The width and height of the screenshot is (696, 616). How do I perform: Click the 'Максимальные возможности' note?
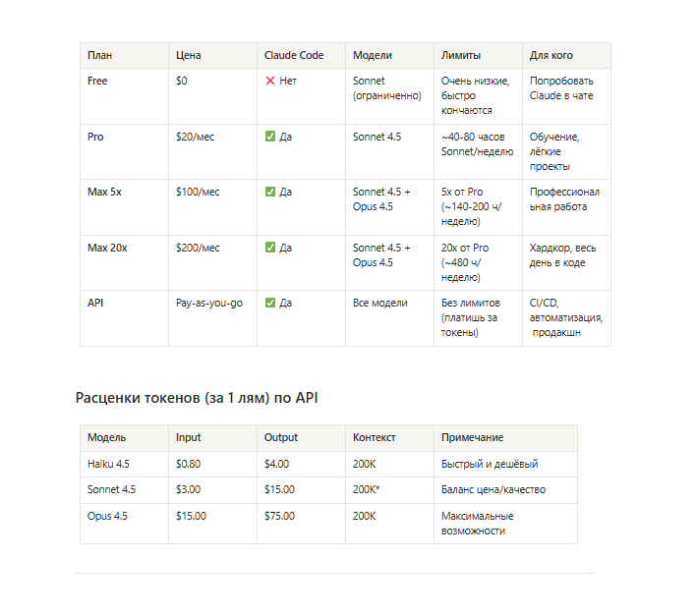click(x=477, y=524)
